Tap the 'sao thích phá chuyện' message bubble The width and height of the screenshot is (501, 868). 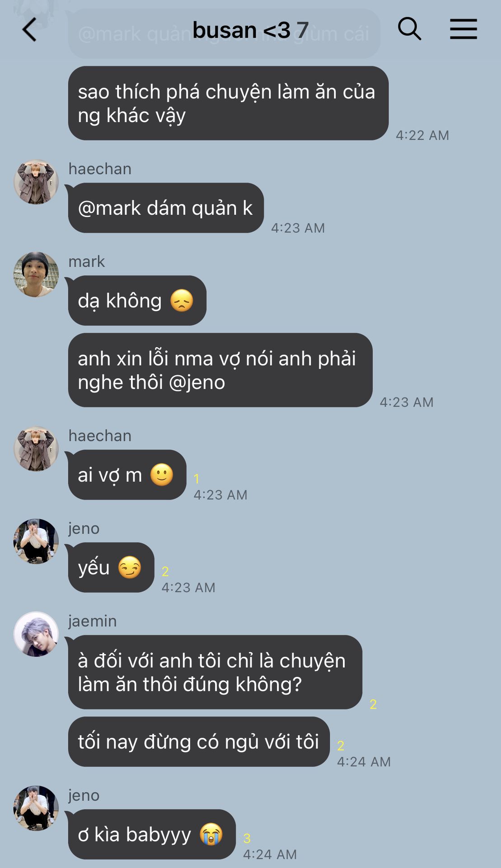coord(228,103)
